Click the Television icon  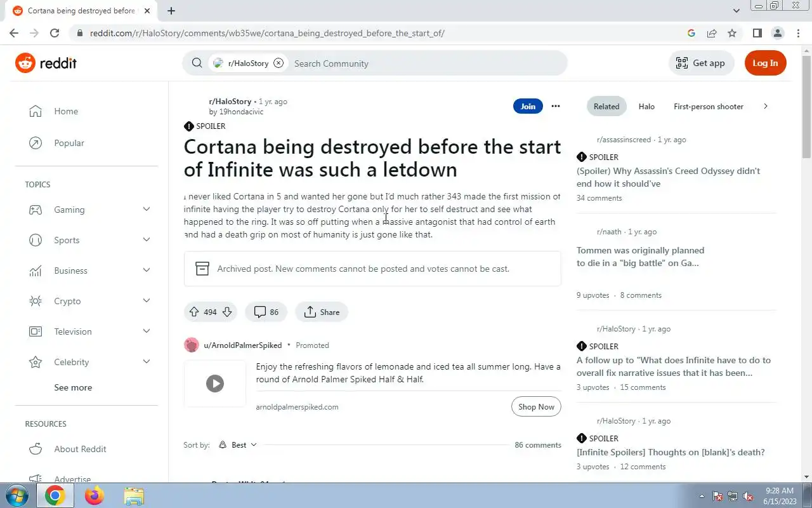(x=36, y=331)
